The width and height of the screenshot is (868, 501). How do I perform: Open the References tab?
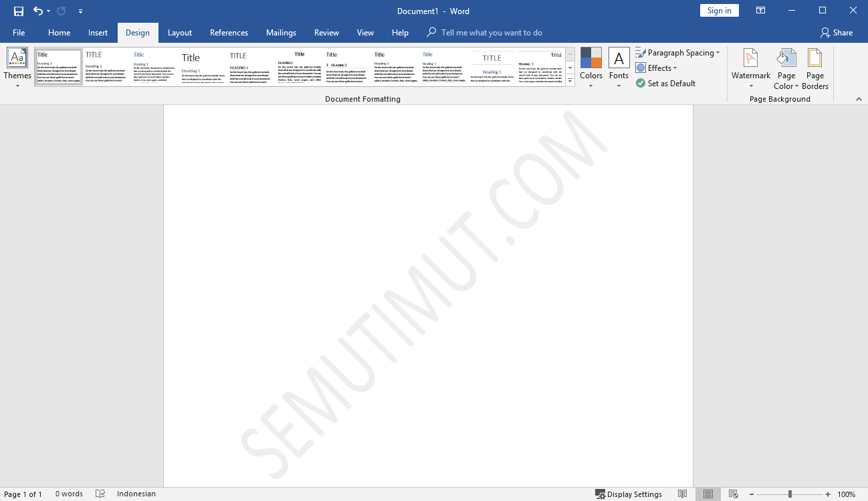click(x=229, y=32)
